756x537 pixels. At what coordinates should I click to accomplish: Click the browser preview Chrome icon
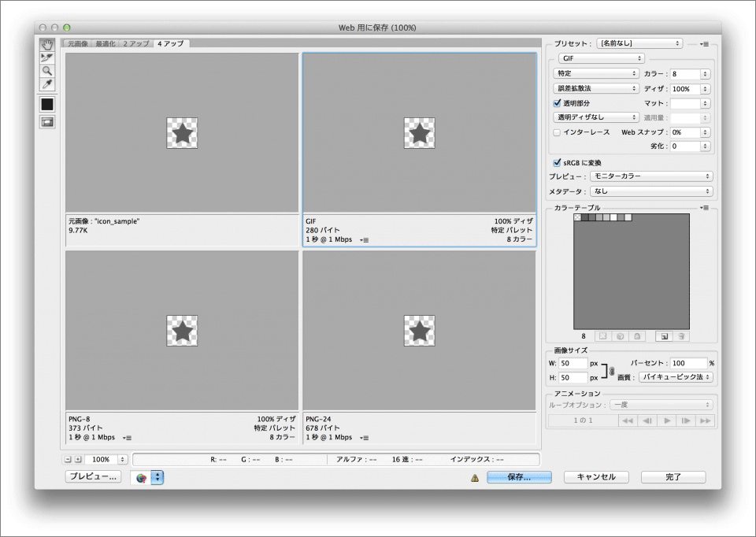(x=141, y=478)
